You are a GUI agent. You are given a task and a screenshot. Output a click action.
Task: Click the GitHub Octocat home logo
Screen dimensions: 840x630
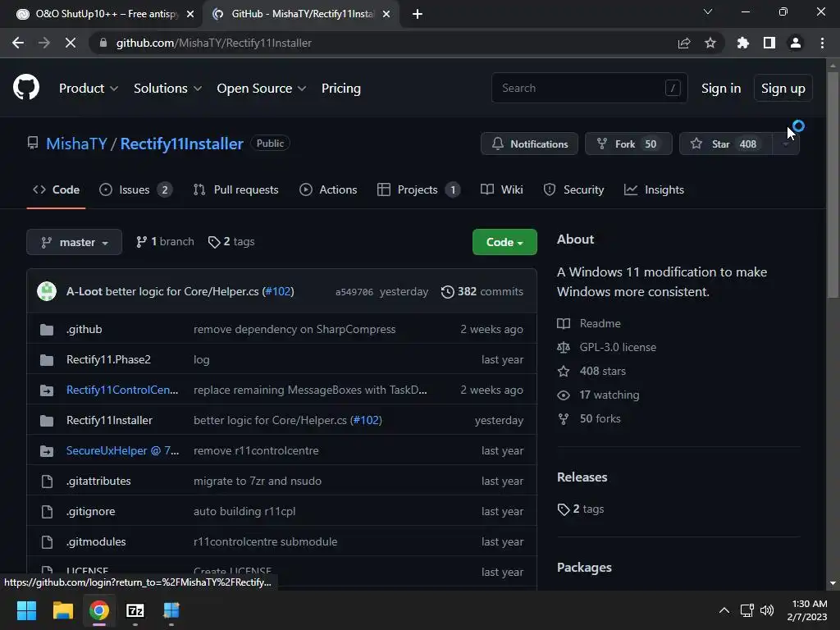25,88
